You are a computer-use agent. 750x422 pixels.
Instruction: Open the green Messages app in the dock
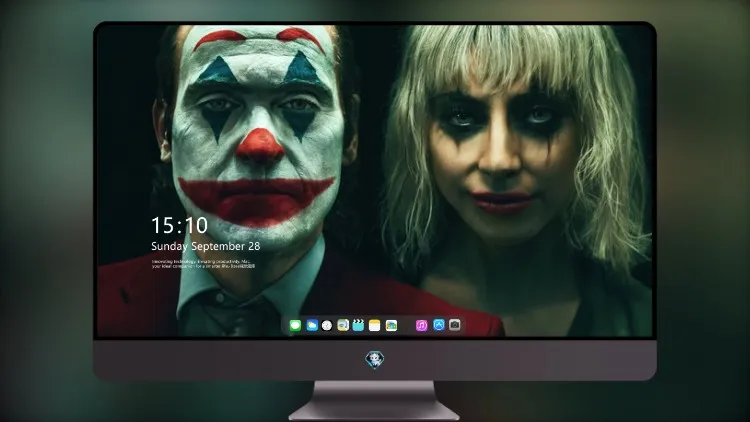(x=295, y=325)
